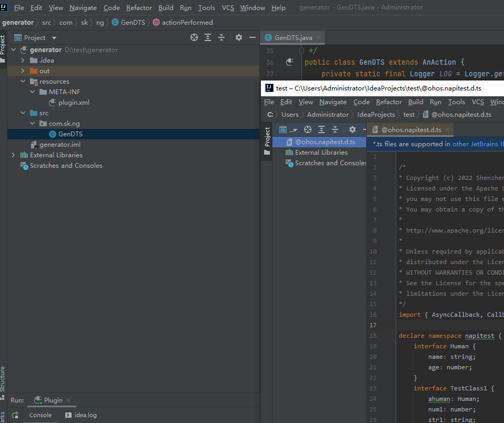
Task: Click Expand All icon in generator Project panel
Action: (x=208, y=37)
